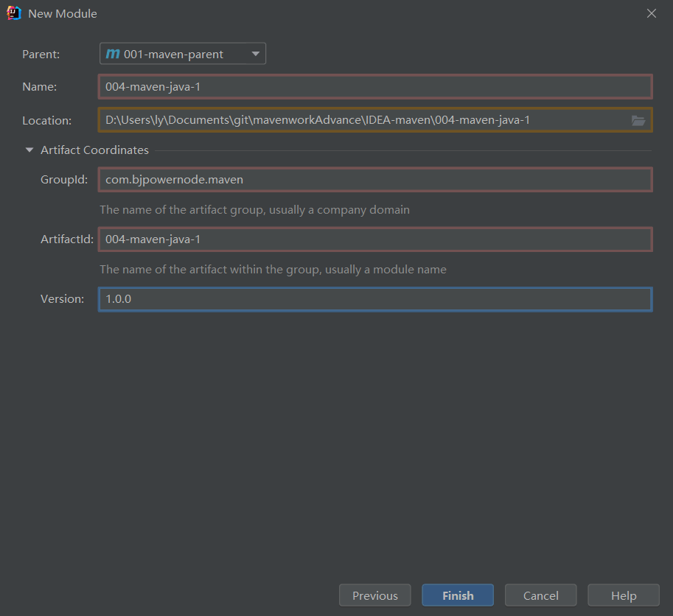
Task: Collapse the Artifact Coordinates section
Action: point(29,150)
